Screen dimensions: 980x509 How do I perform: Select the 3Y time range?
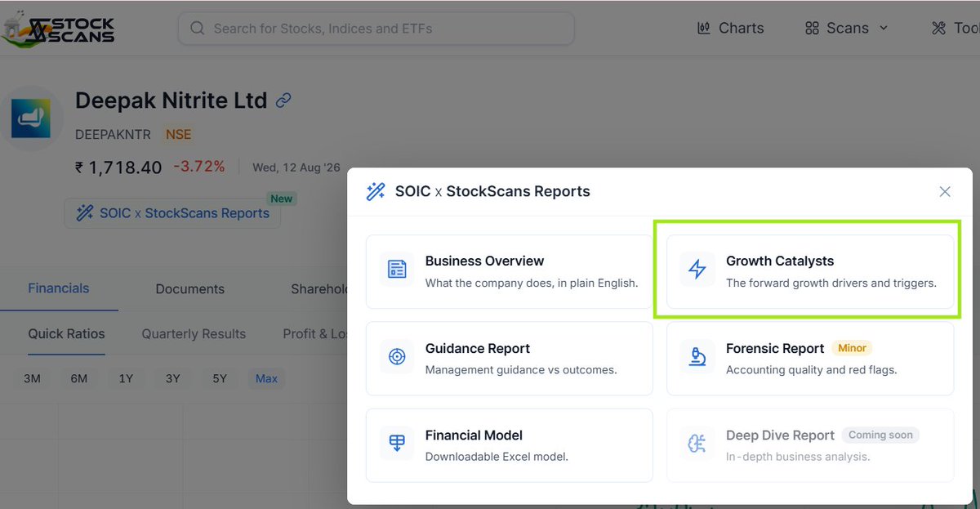[173, 378]
